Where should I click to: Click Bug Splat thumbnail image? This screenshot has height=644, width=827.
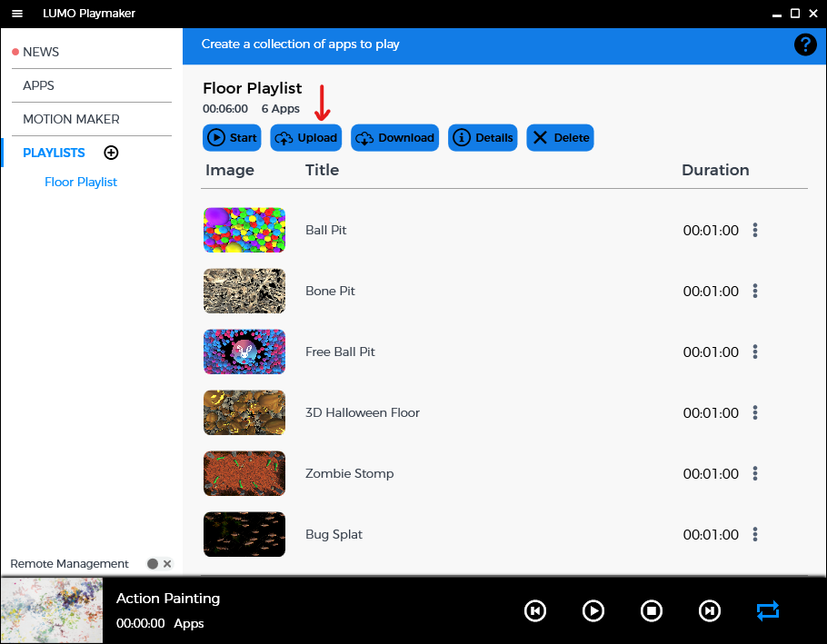pos(244,534)
